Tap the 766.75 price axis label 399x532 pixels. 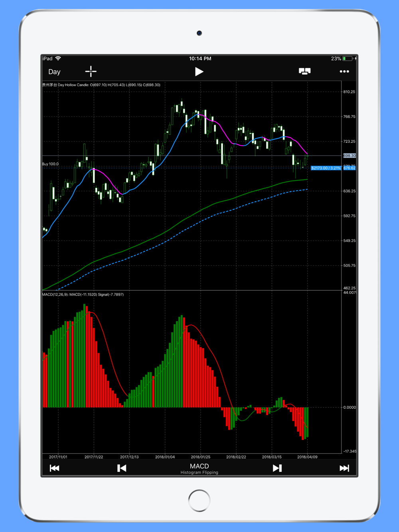[x=349, y=117]
